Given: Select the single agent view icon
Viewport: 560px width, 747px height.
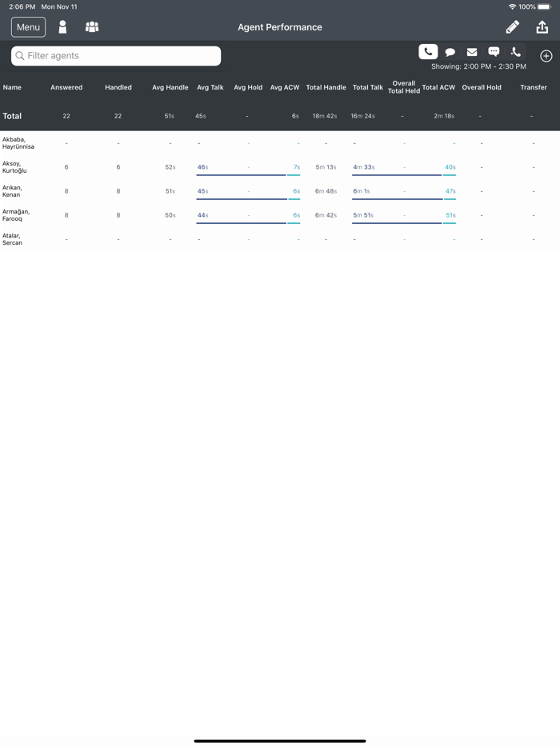Looking at the screenshot, I should point(62,27).
